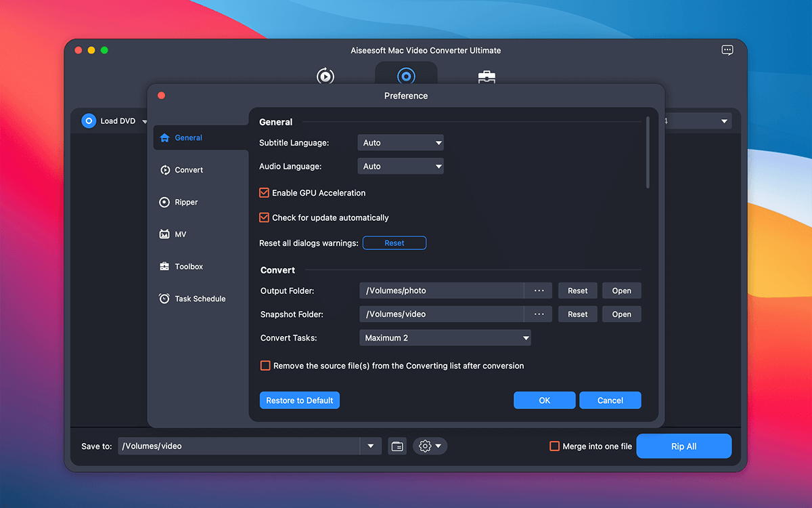Click the Save to path field
Image resolution: width=812 pixels, height=508 pixels.
pyautogui.click(x=239, y=446)
